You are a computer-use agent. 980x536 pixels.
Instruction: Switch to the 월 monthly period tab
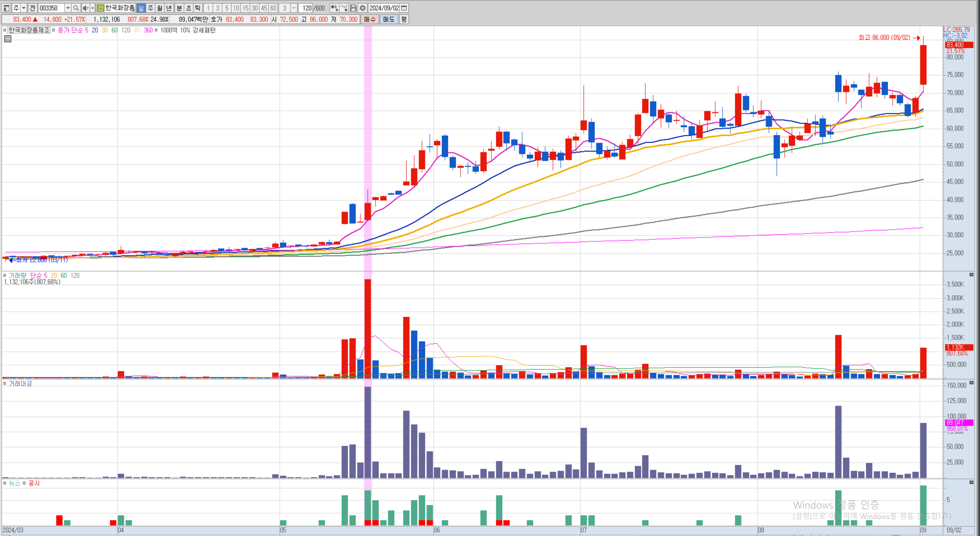(160, 8)
